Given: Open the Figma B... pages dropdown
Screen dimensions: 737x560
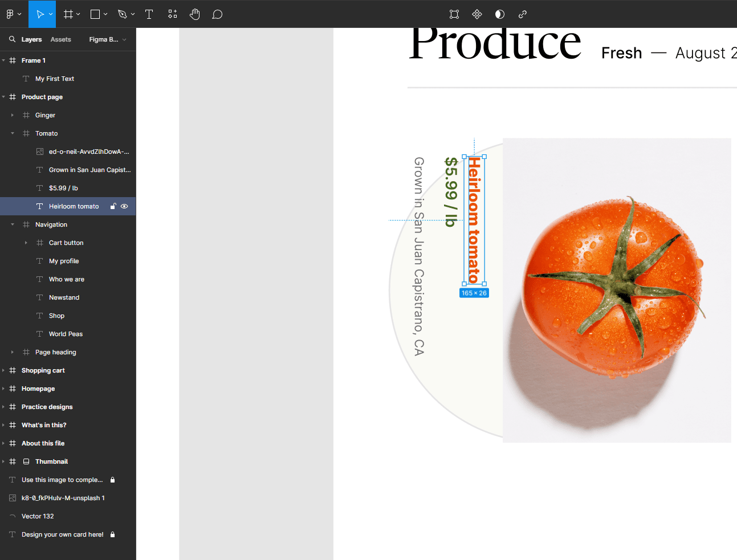Looking at the screenshot, I should click(108, 39).
